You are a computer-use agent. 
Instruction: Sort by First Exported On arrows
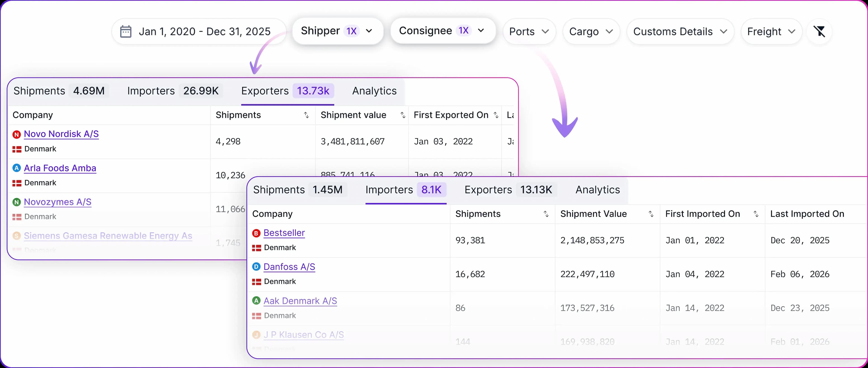click(496, 115)
